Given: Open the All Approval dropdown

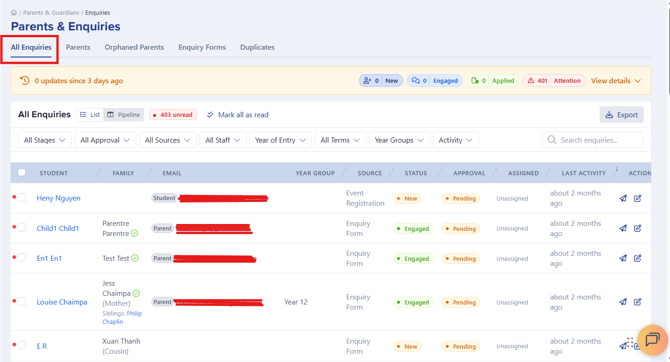Looking at the screenshot, I should pyautogui.click(x=105, y=140).
